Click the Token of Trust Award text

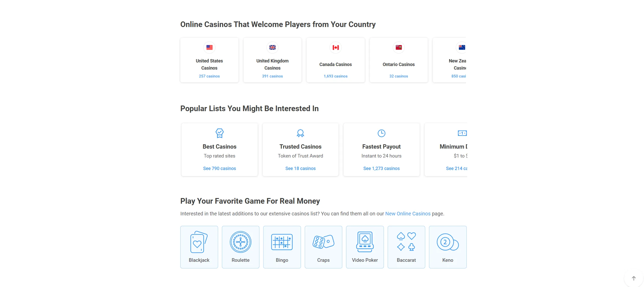[x=300, y=156]
